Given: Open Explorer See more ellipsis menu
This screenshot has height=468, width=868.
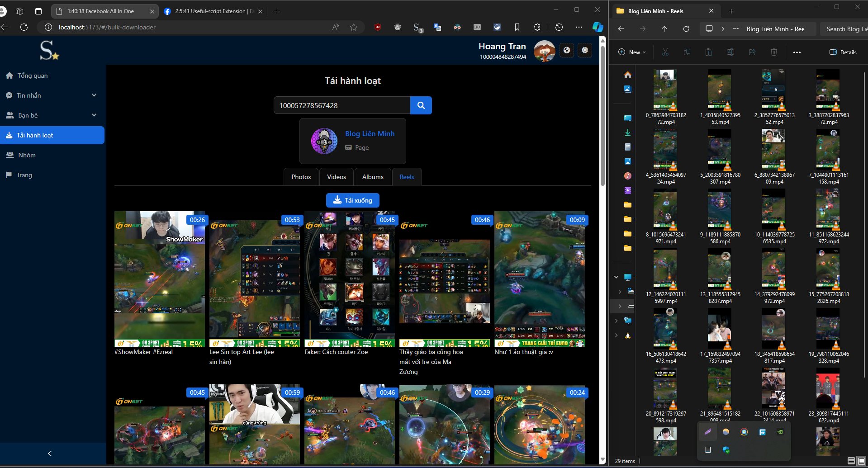Looking at the screenshot, I should [x=797, y=52].
